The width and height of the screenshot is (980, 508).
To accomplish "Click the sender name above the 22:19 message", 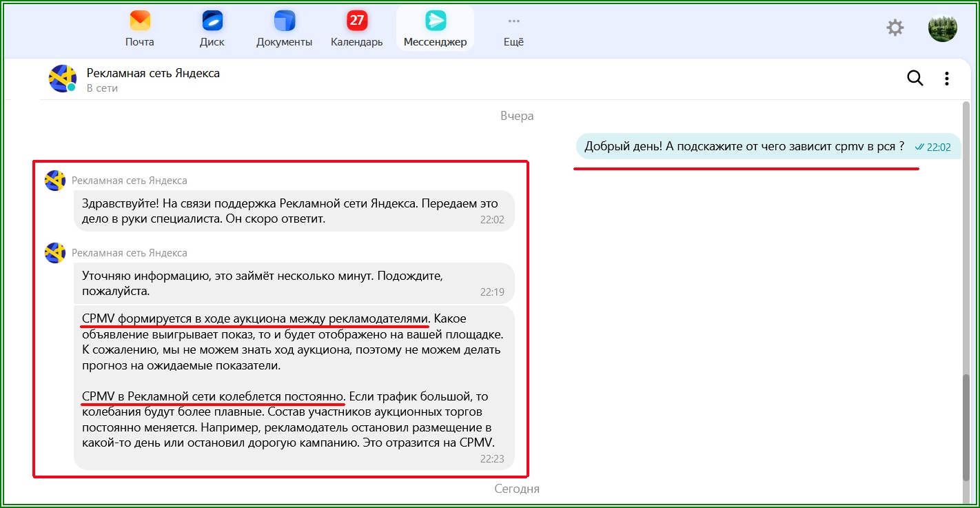I will pos(130,253).
